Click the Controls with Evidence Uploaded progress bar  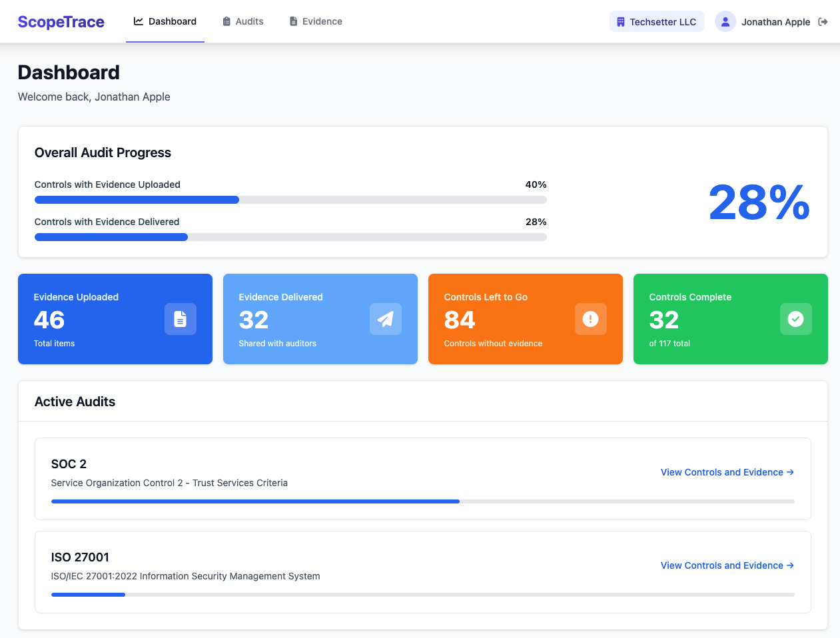coord(290,199)
